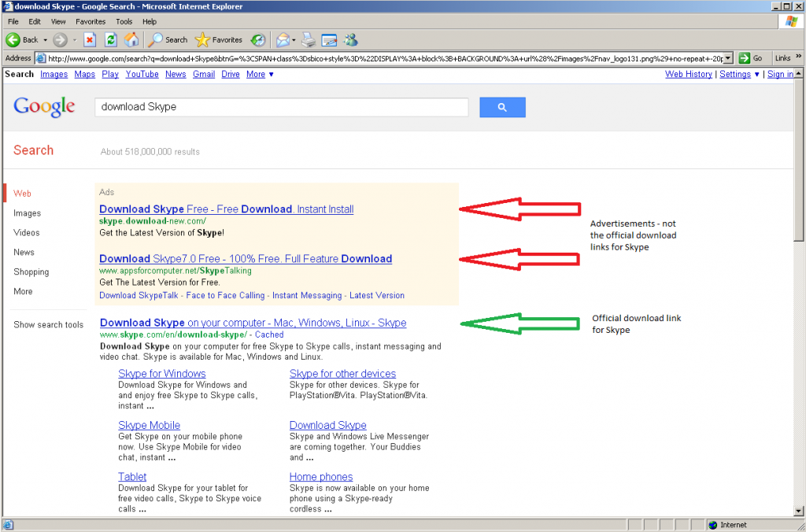Image resolution: width=806 pixels, height=532 pixels.
Task: Click the History toolbar icon
Action: pos(258,39)
